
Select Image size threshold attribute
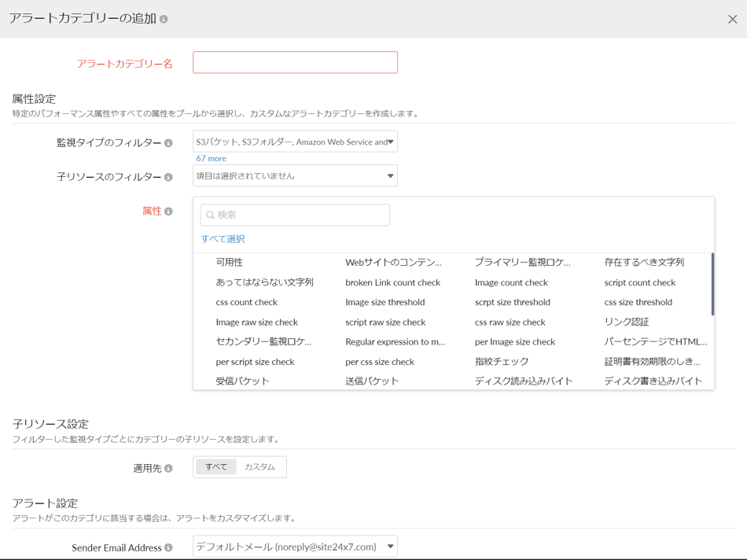coord(385,302)
